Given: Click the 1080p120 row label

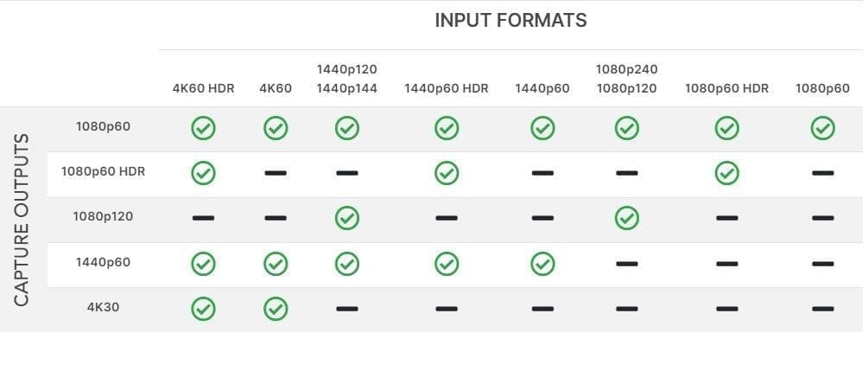Looking at the screenshot, I should 103,216.
